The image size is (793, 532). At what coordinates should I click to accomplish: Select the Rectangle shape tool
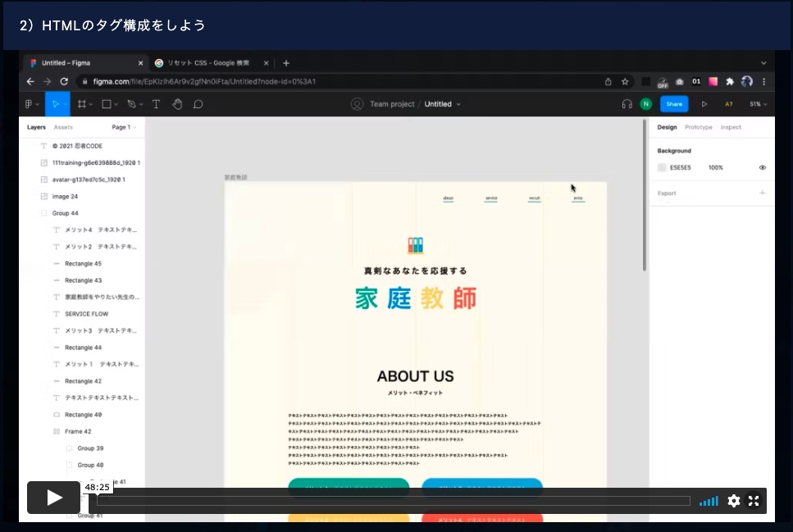[107, 104]
